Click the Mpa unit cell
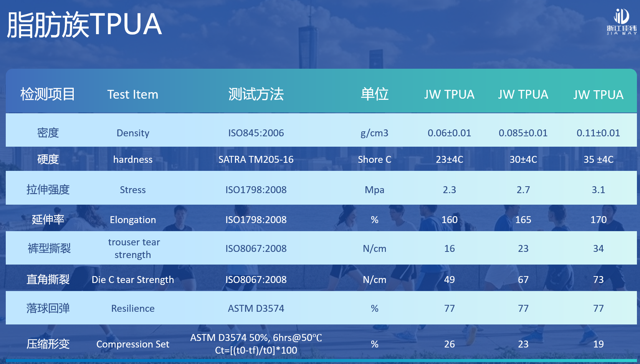Viewport: 640px width, 364px height. (375, 190)
